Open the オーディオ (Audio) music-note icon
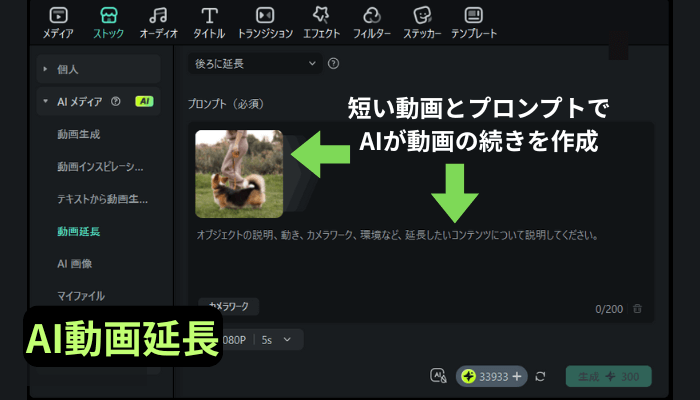Viewport: 700px width, 400px height. click(x=158, y=16)
